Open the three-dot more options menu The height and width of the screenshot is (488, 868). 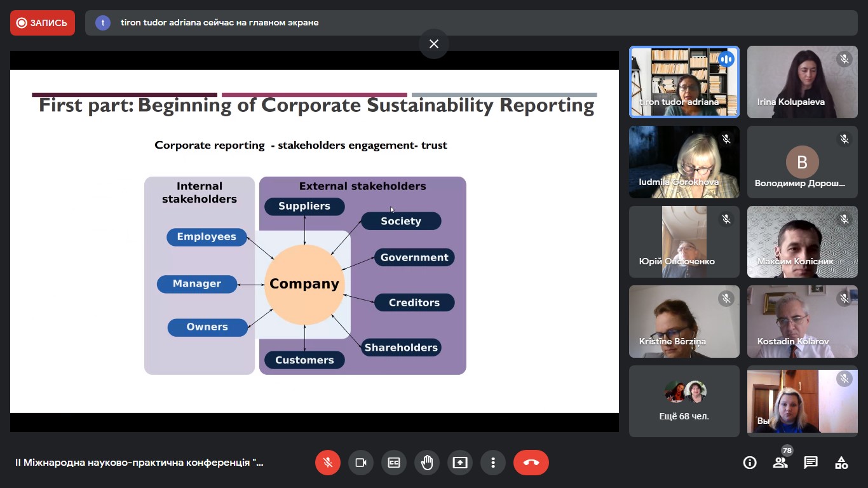493,463
